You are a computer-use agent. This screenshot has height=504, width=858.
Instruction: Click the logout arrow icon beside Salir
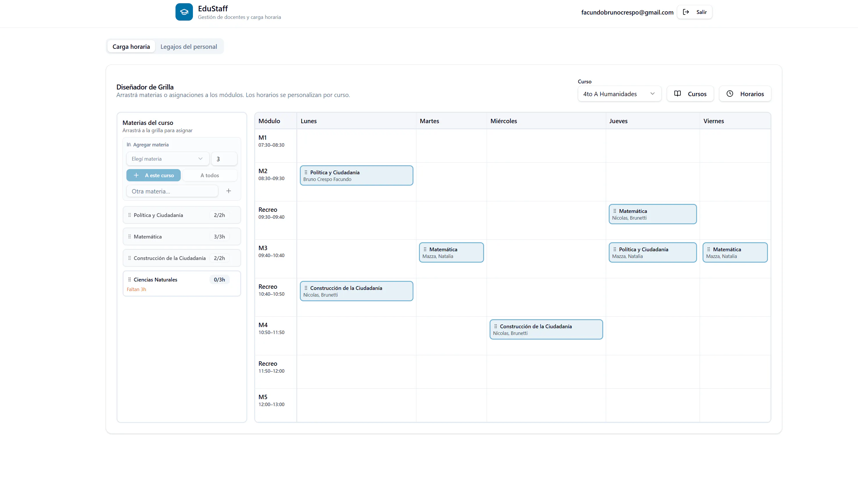click(x=686, y=12)
